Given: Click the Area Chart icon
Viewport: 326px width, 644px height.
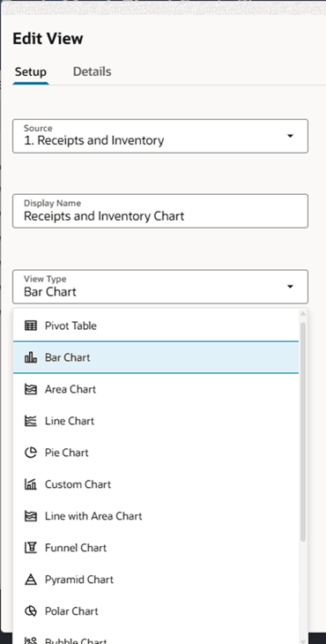Looking at the screenshot, I should click(31, 389).
